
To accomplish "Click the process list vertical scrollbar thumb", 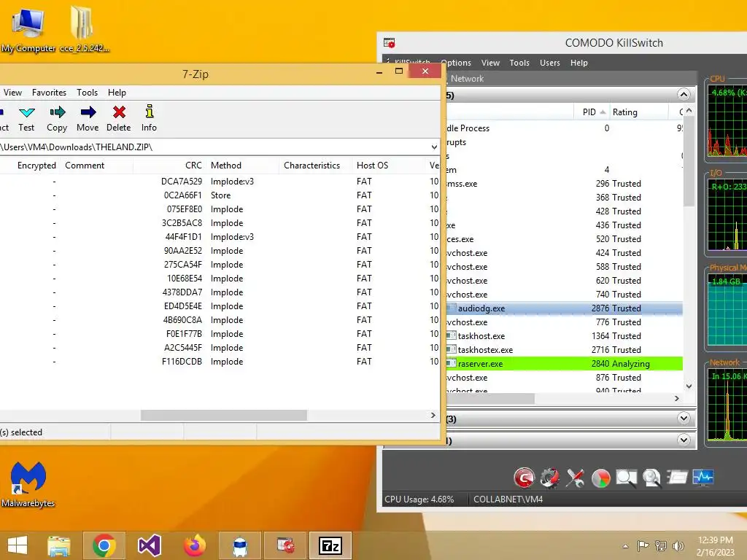I will point(689,162).
